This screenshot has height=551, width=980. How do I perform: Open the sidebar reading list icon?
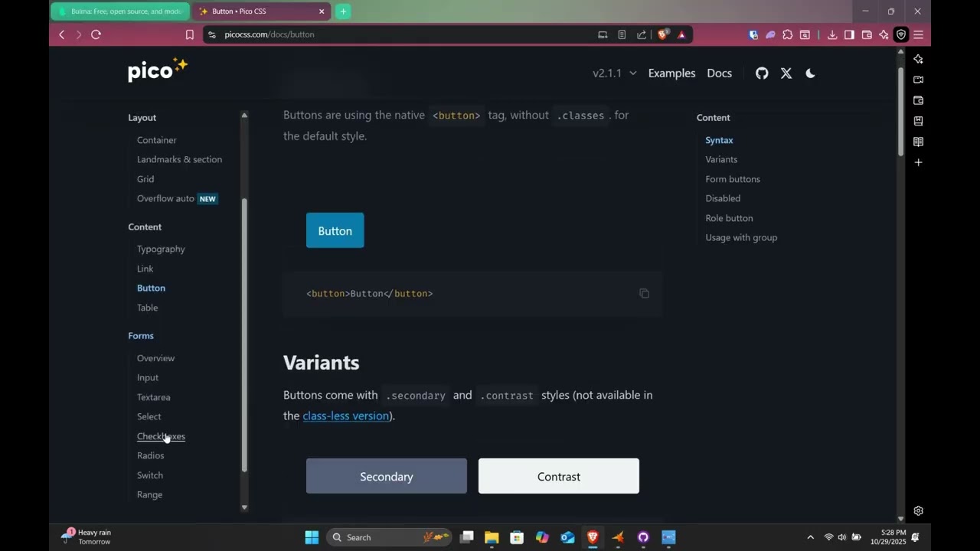pyautogui.click(x=918, y=142)
